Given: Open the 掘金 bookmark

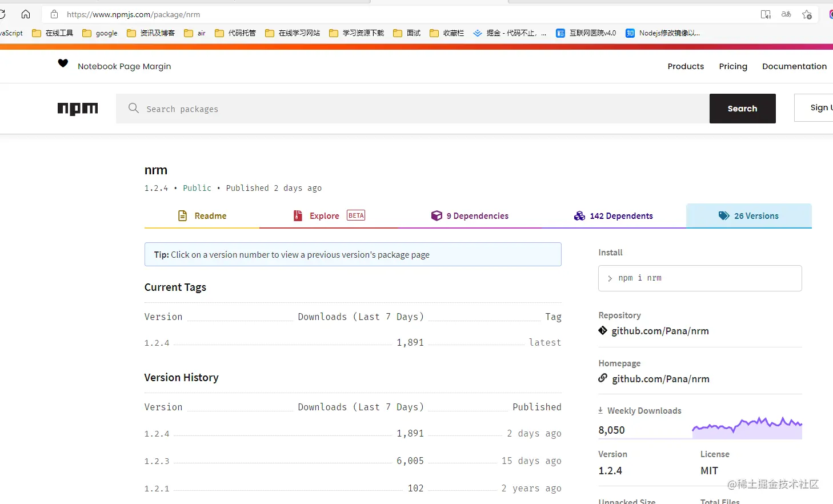Looking at the screenshot, I should (x=510, y=33).
